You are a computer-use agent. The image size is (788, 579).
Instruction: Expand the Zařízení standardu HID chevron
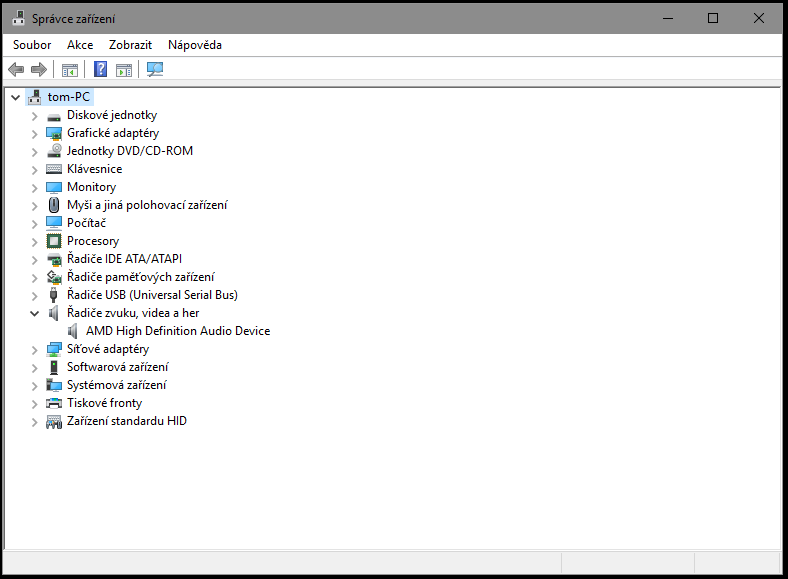coord(34,422)
